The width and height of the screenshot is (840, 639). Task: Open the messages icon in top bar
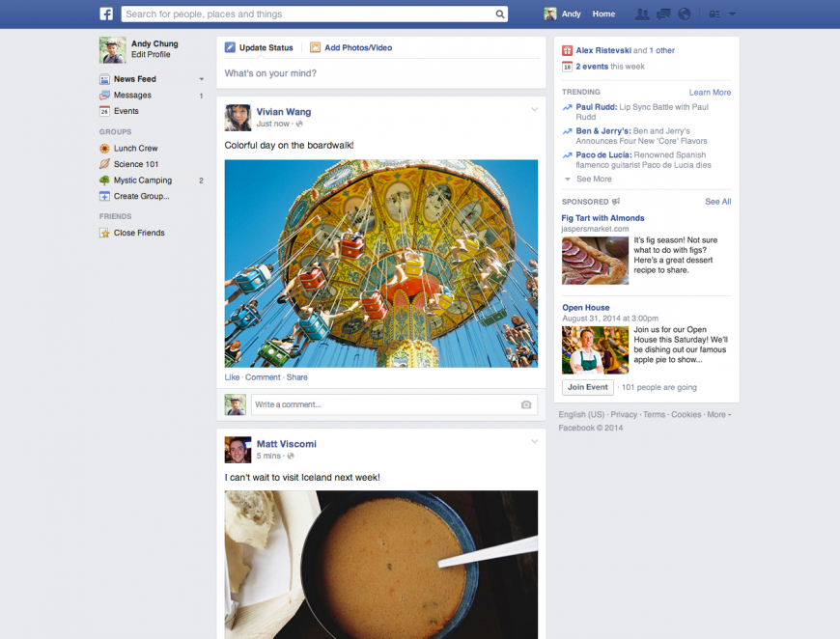point(663,14)
